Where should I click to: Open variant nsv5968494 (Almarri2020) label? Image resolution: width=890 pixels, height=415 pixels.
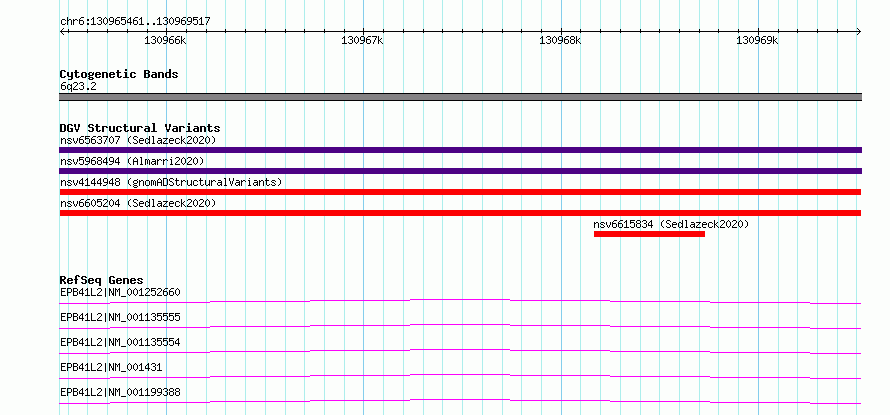132,161
